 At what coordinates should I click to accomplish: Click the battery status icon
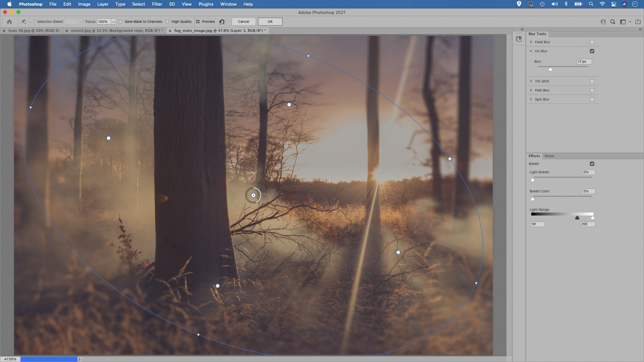pos(578,4)
